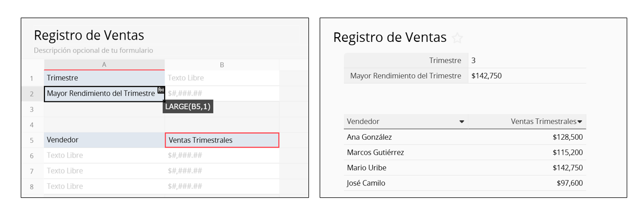Click the Vendedor header cell in the editor

click(104, 140)
